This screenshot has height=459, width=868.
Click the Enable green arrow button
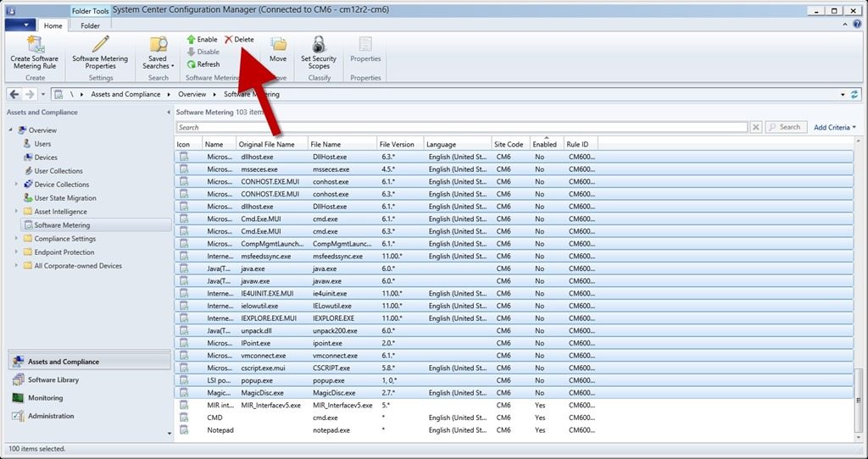(x=202, y=39)
